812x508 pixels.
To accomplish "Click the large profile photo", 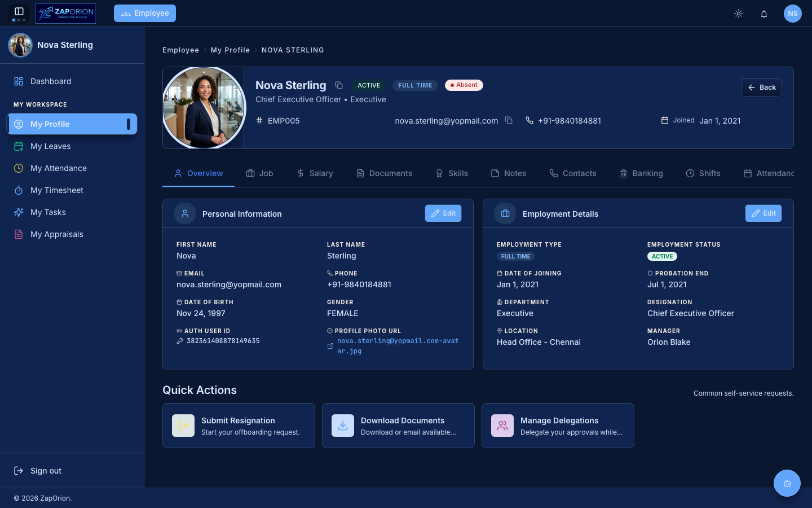I will pos(204,108).
